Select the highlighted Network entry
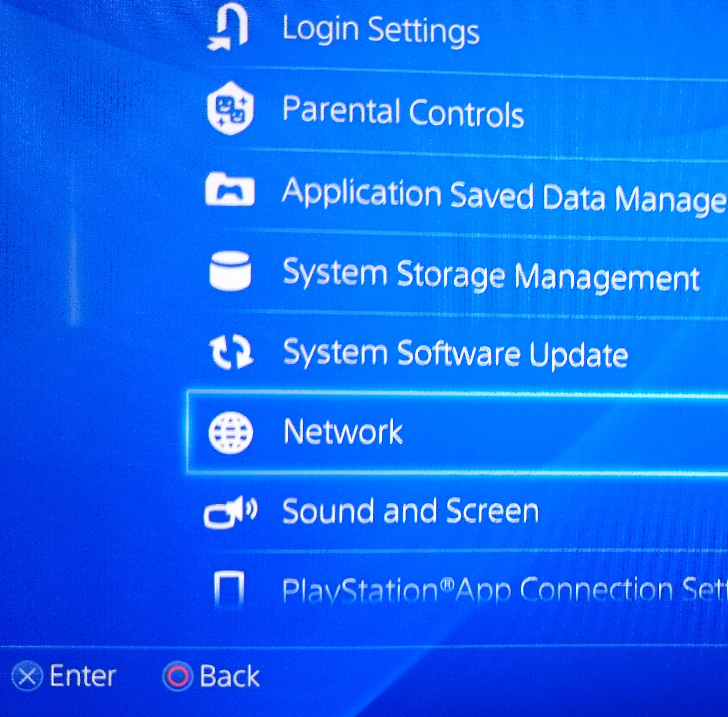Image resolution: width=728 pixels, height=717 pixels. 457,433
